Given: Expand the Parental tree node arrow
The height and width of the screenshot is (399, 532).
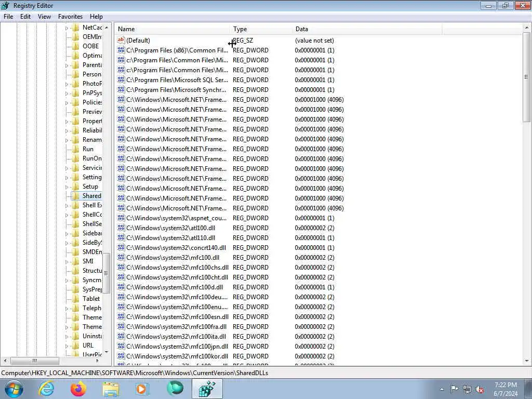Looking at the screenshot, I should (66, 65).
